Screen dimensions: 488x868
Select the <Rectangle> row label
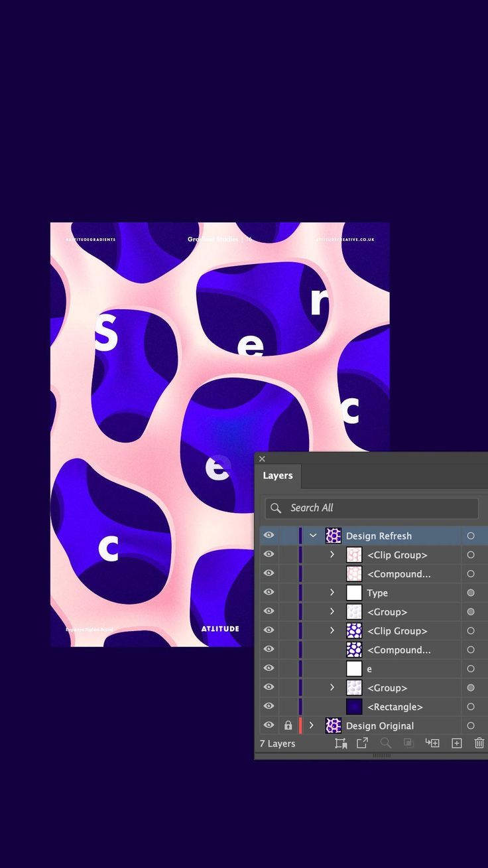(395, 707)
